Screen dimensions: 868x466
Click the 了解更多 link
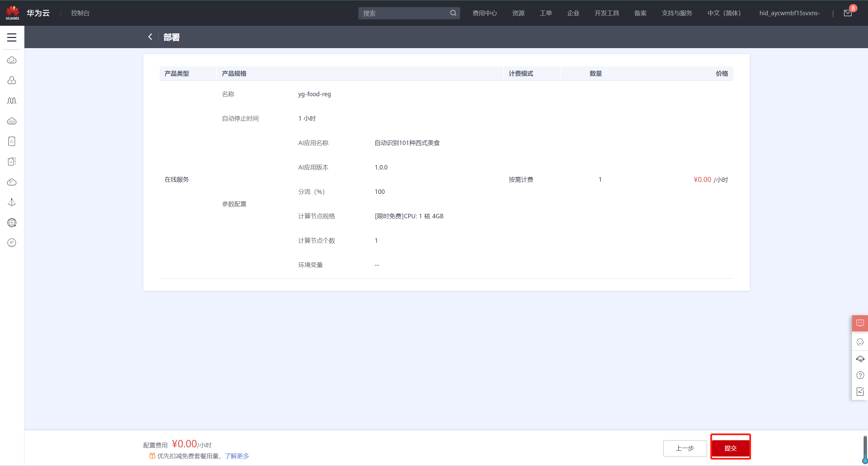pos(237,456)
